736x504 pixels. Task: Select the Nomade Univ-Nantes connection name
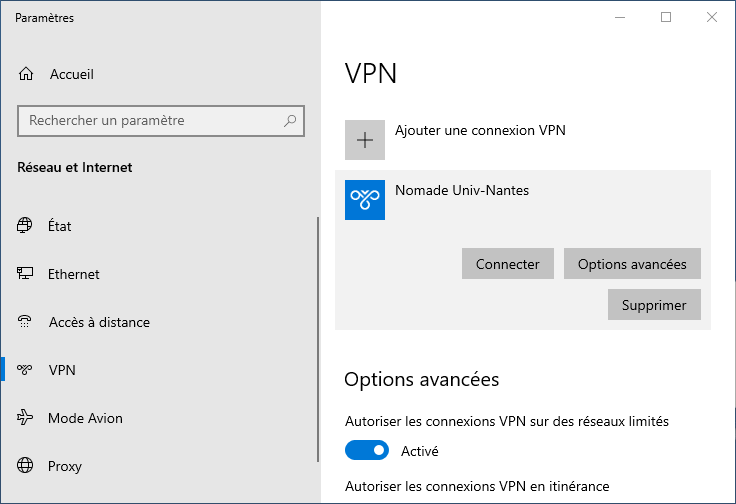(x=462, y=190)
